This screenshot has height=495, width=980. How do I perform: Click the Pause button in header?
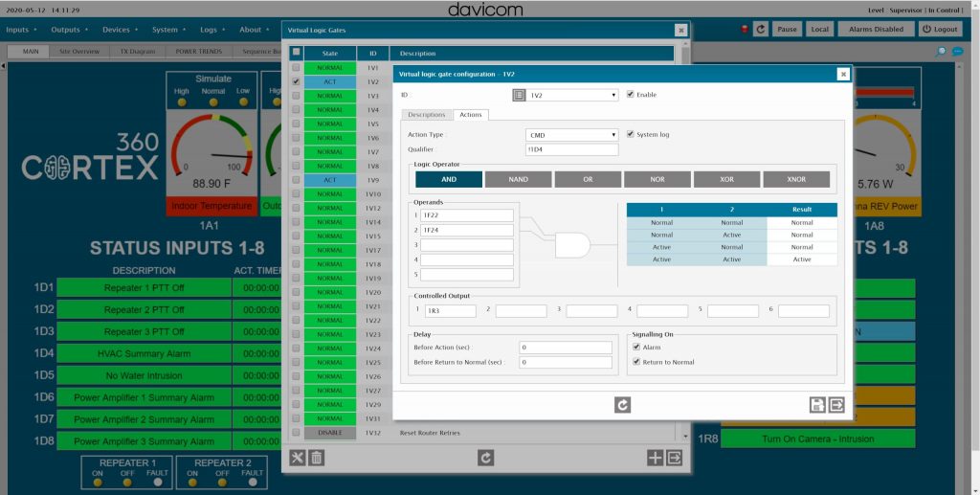pos(787,29)
